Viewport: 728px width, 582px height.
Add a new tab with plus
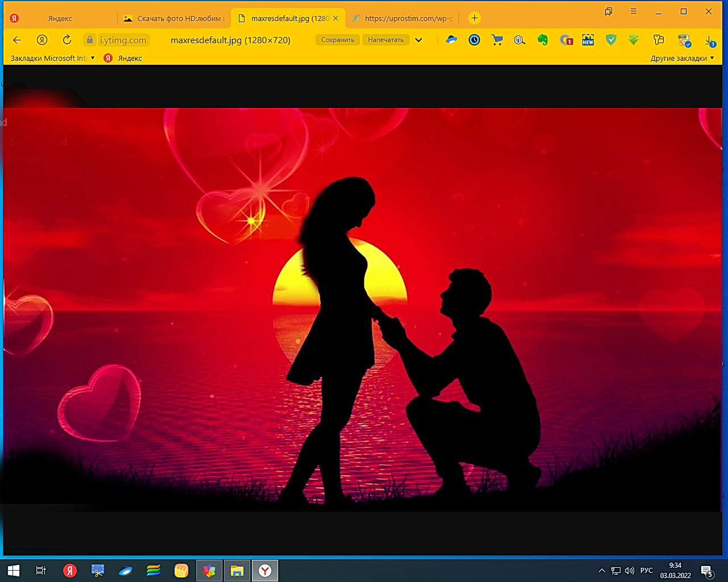tap(474, 18)
